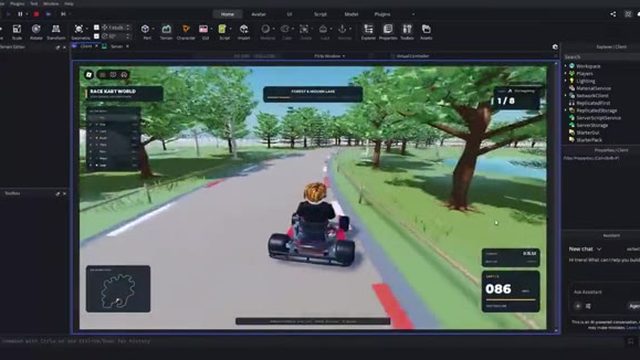
Task: Select the Scale tool
Action: coord(17,32)
